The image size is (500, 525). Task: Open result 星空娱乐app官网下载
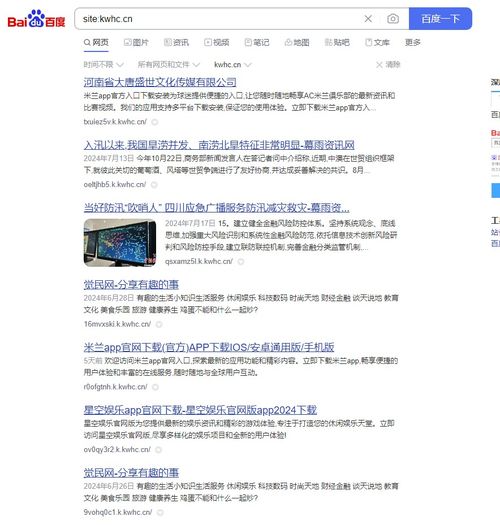[200, 410]
